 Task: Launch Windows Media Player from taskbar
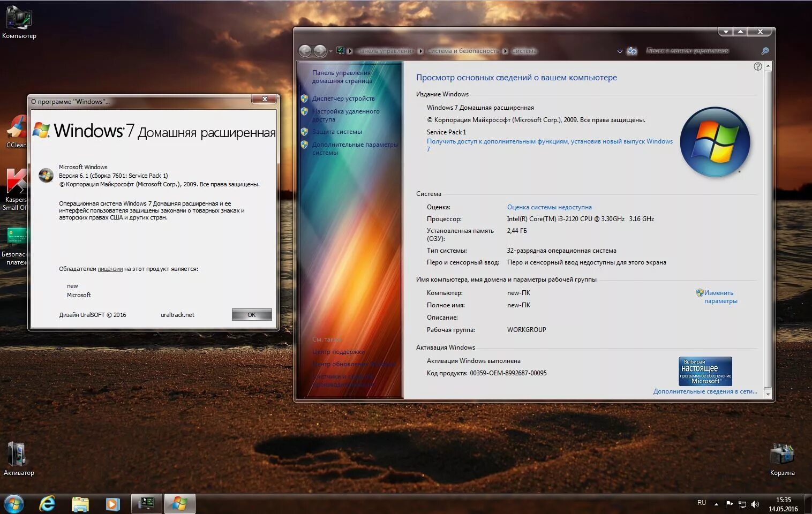[112, 504]
